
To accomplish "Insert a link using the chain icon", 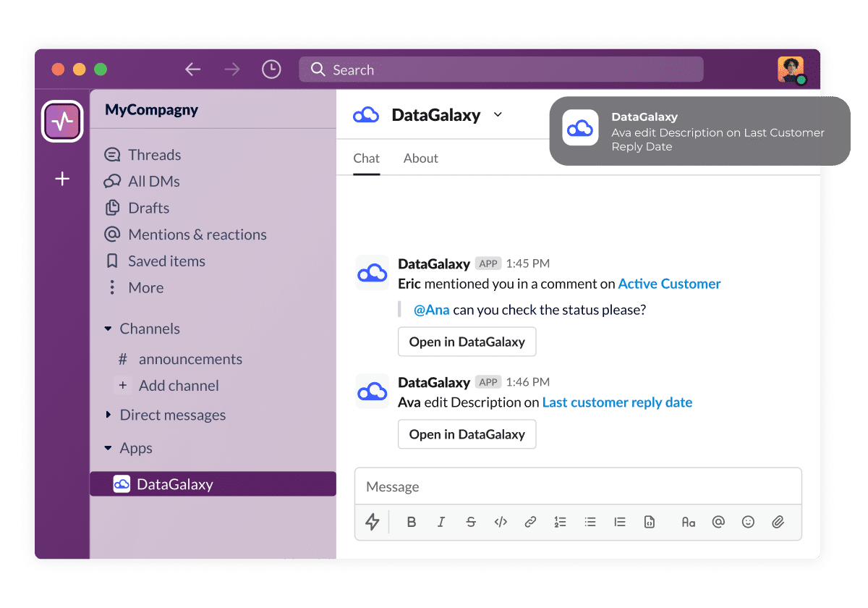I will click(530, 522).
